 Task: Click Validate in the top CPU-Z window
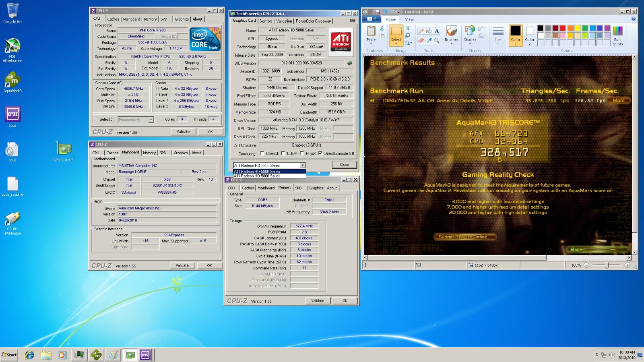[183, 132]
